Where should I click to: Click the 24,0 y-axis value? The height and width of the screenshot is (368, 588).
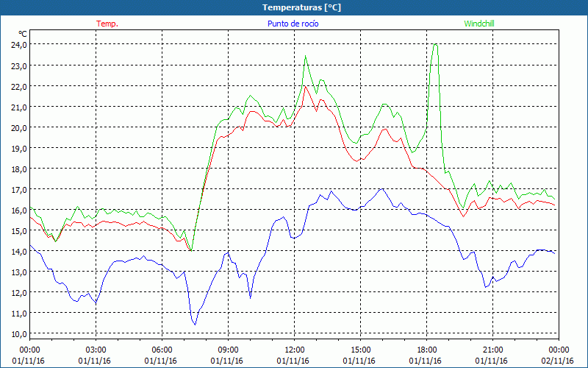pyautogui.click(x=20, y=45)
